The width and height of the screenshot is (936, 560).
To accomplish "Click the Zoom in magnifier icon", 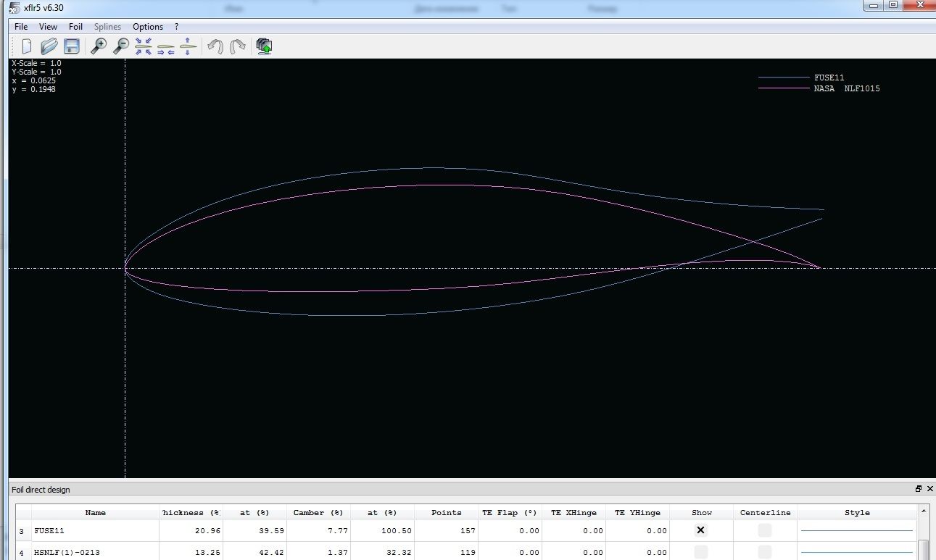I will click(99, 46).
